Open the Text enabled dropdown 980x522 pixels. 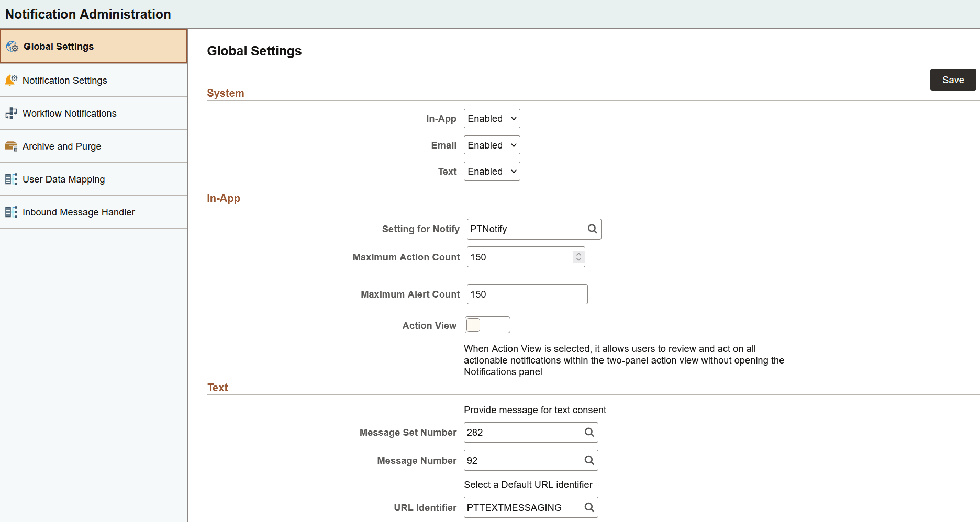(491, 171)
